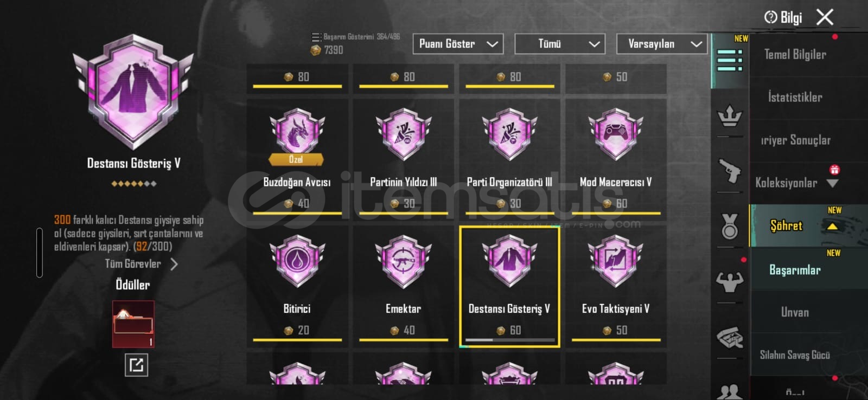
Task: Select the Bitirici achievement badge
Action: pos(297,261)
